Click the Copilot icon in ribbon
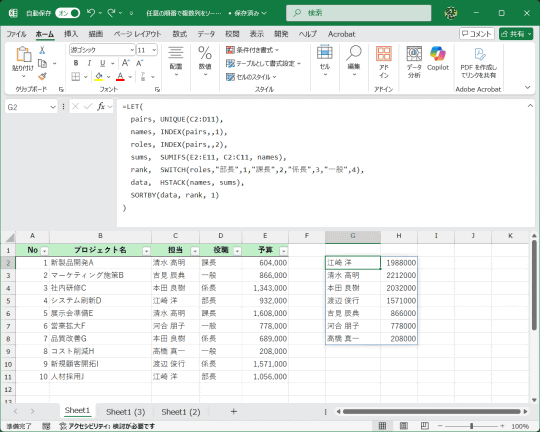540x432 pixels. click(x=438, y=59)
